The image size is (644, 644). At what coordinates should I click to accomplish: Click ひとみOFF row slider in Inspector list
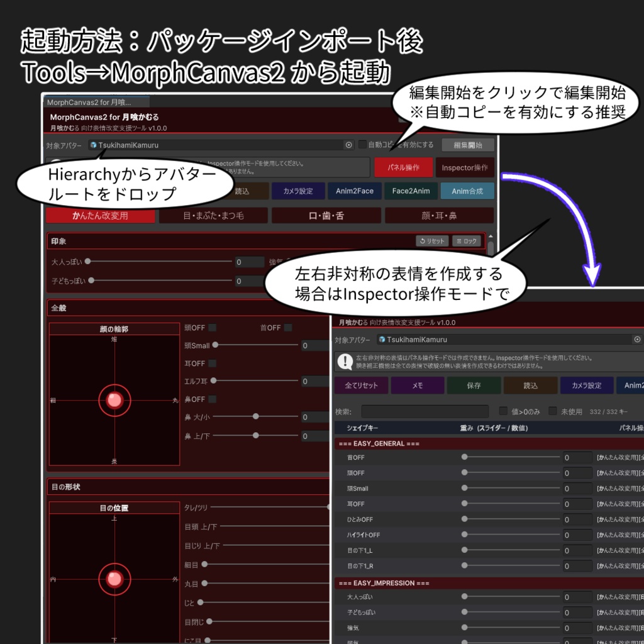(511, 519)
